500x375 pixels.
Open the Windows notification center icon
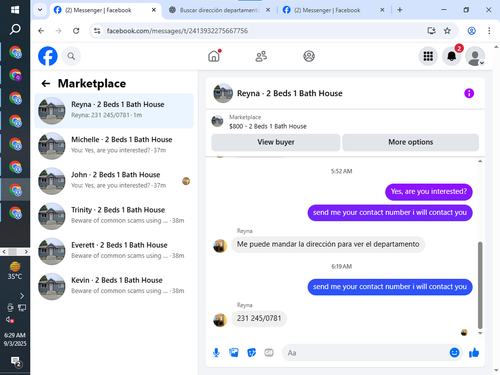(x=16, y=362)
